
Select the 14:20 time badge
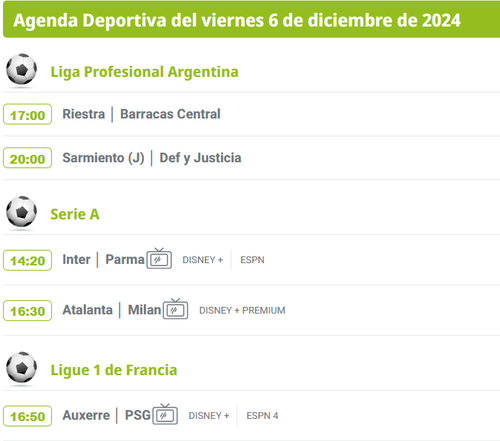click(27, 260)
